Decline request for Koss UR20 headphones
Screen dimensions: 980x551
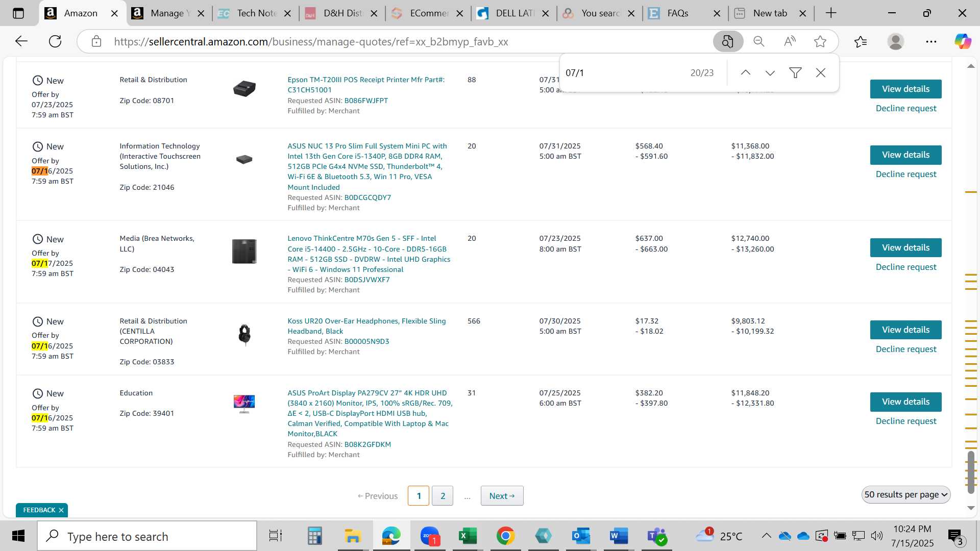click(x=906, y=349)
